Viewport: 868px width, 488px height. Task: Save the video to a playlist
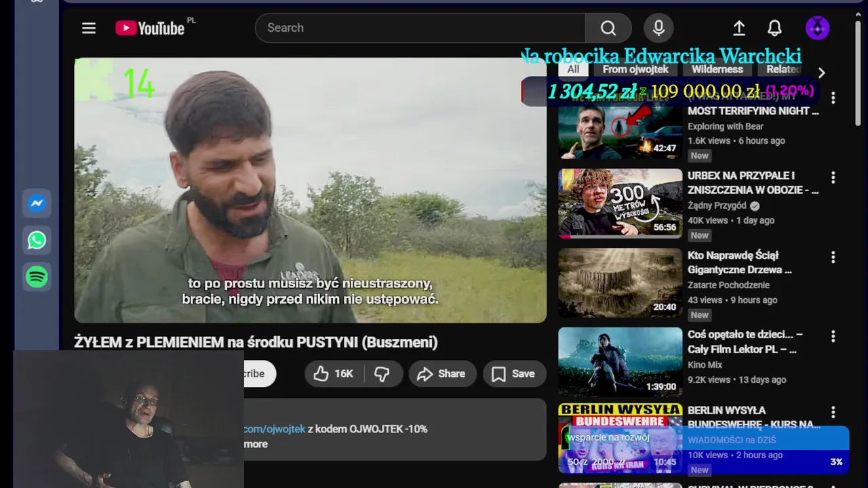(514, 373)
